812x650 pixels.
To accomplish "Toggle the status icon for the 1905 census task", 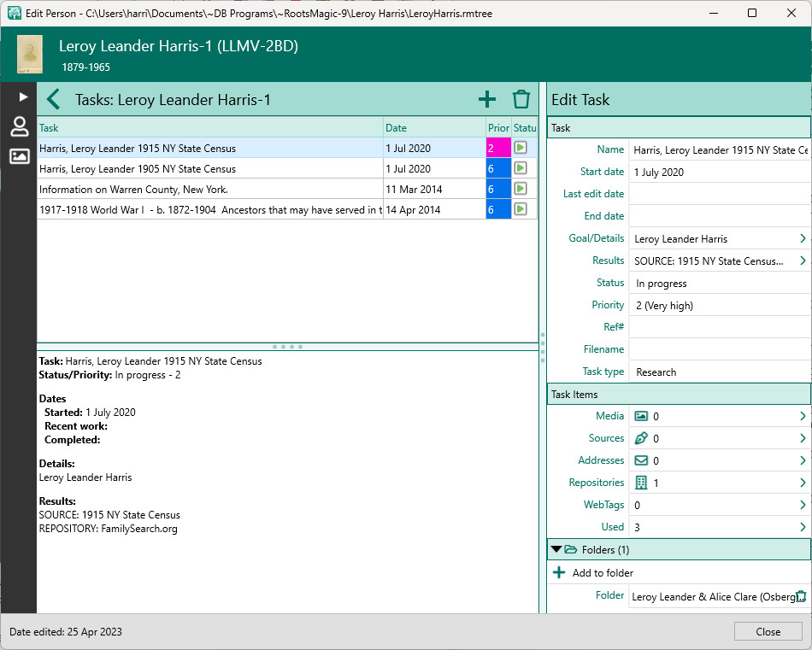I will click(x=521, y=168).
